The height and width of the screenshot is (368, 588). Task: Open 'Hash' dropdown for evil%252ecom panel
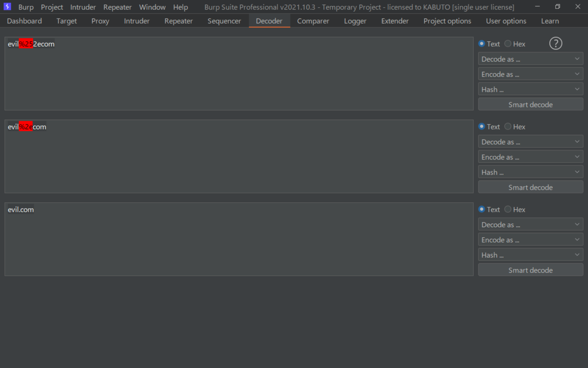pyautogui.click(x=531, y=89)
